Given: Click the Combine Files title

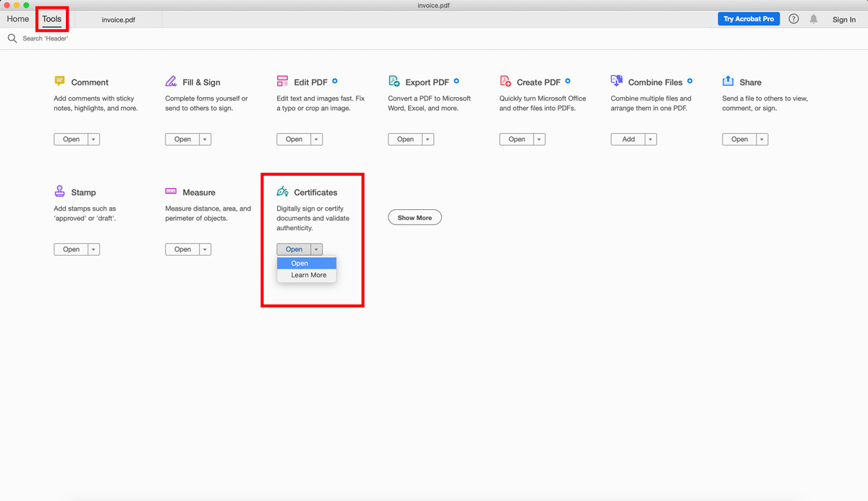Looking at the screenshot, I should pos(655,83).
